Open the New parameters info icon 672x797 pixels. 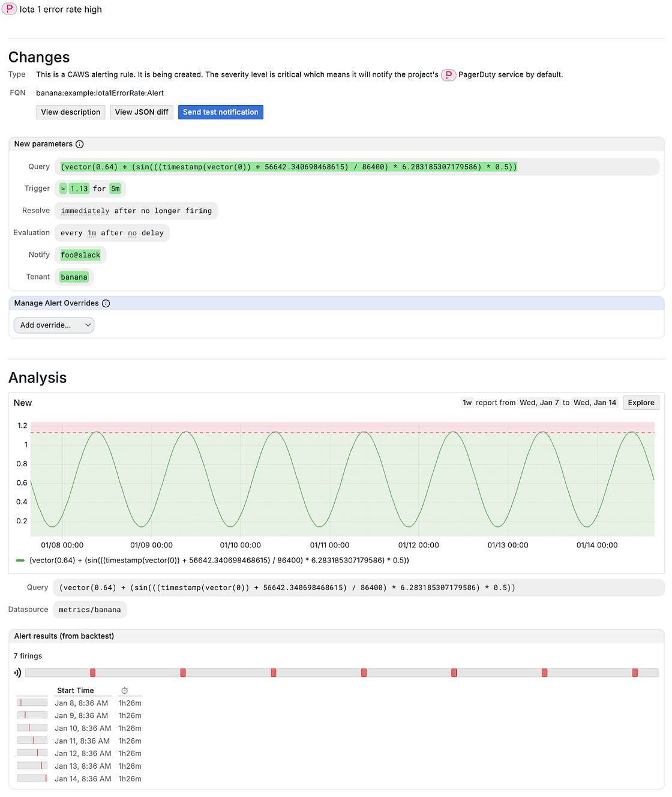(x=80, y=144)
